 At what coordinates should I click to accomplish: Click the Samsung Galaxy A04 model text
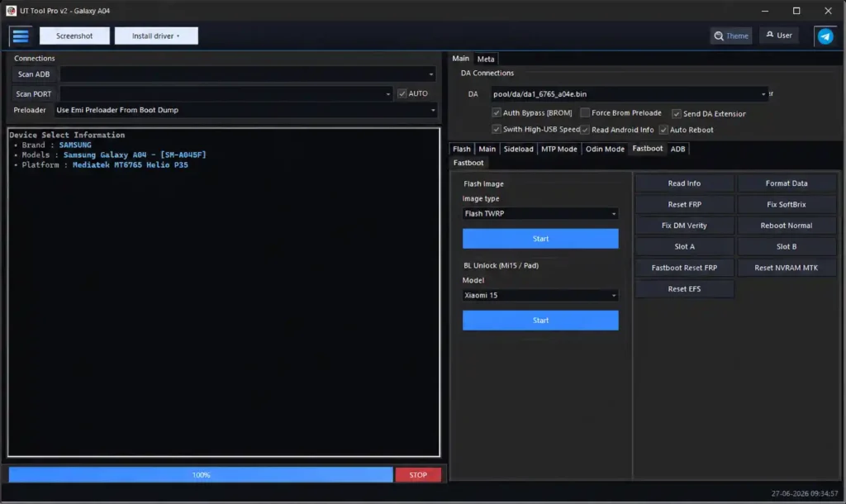pyautogui.click(x=135, y=155)
